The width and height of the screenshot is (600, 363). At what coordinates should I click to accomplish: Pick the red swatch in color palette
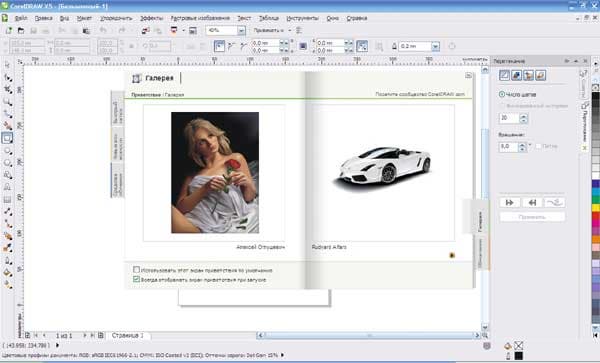click(596, 216)
